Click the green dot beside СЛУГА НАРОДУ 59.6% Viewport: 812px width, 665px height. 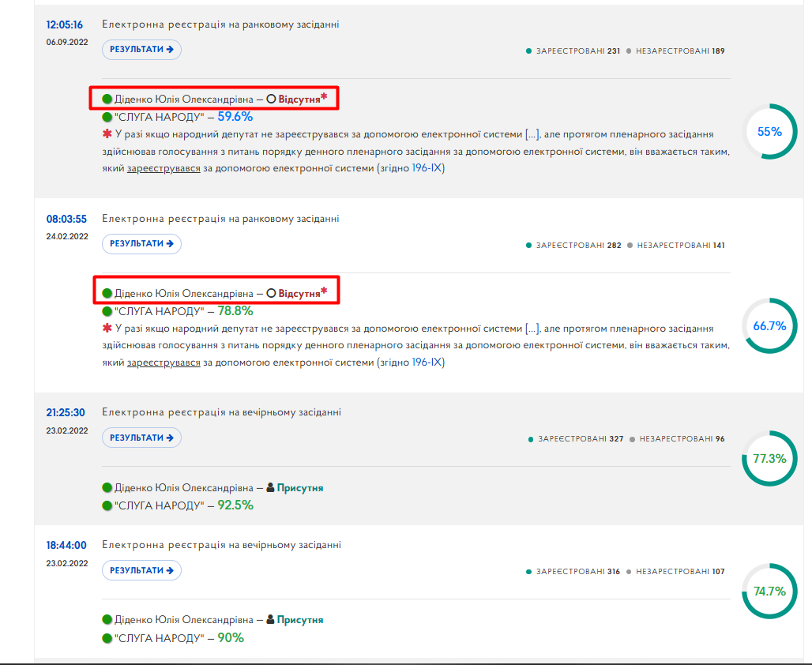point(107,117)
